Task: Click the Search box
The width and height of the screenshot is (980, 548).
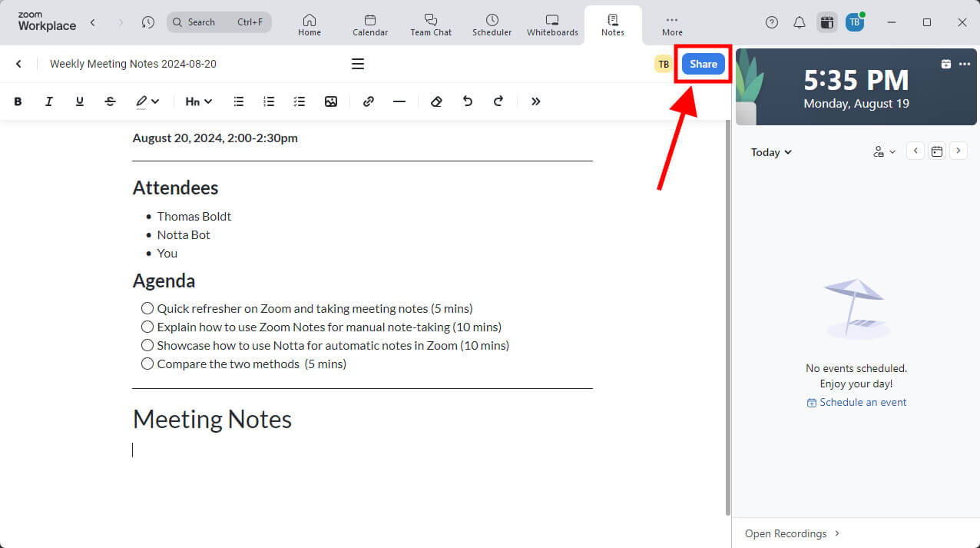Action: (219, 22)
